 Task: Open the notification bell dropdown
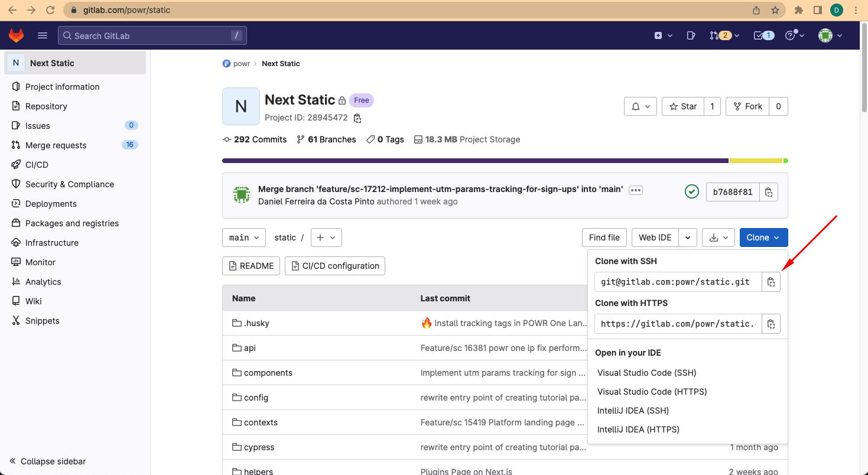click(x=641, y=106)
